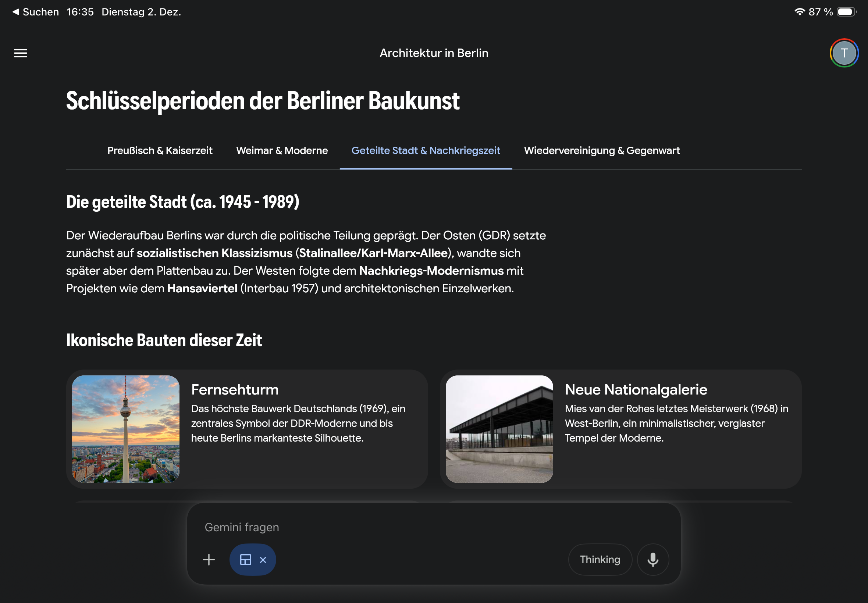Click the Neue Nationalgalerie photo thumbnail
Screen dimensions: 868x603
point(499,429)
